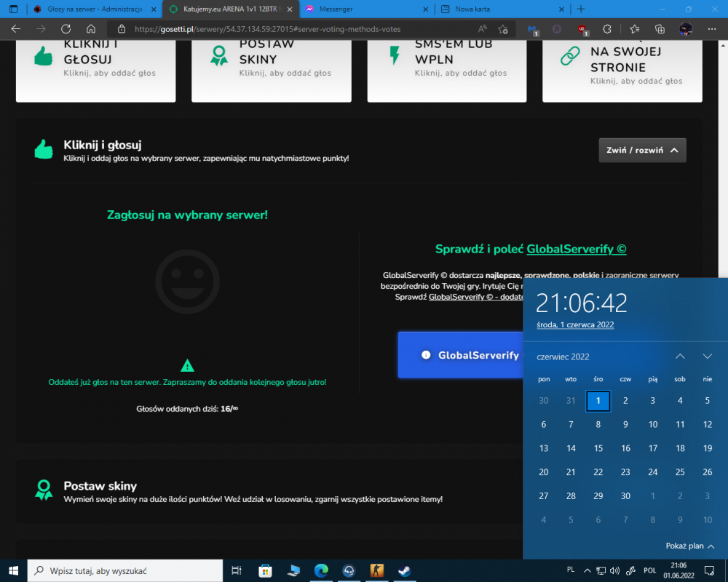Click the green warning triangle icon
Viewport: 728px width, 582px height.
tap(187, 366)
